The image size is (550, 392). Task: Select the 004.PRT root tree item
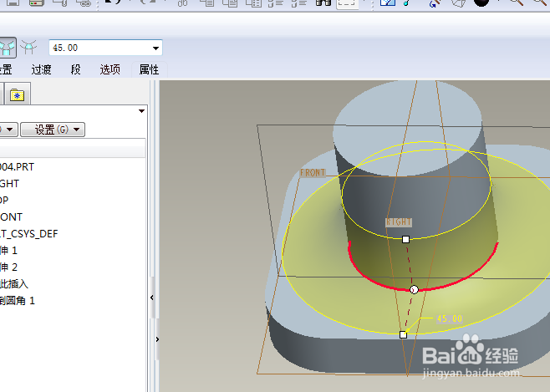coord(17,167)
